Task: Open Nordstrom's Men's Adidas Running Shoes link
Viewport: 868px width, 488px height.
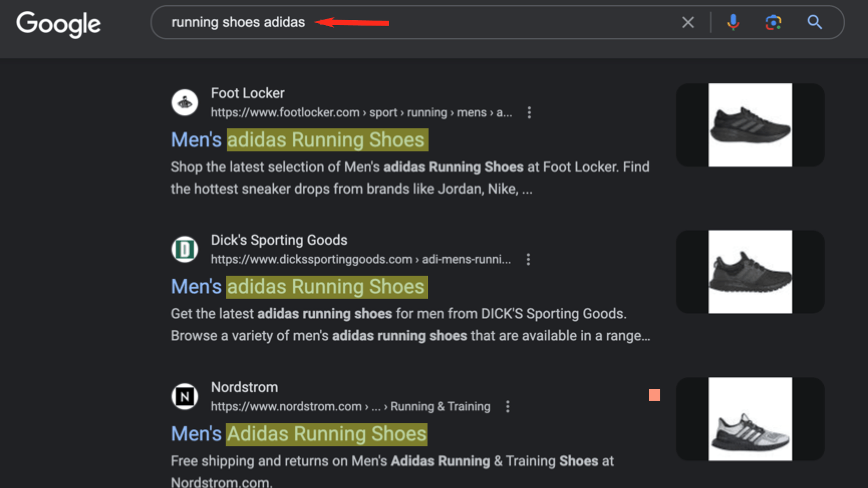Action: (x=299, y=434)
